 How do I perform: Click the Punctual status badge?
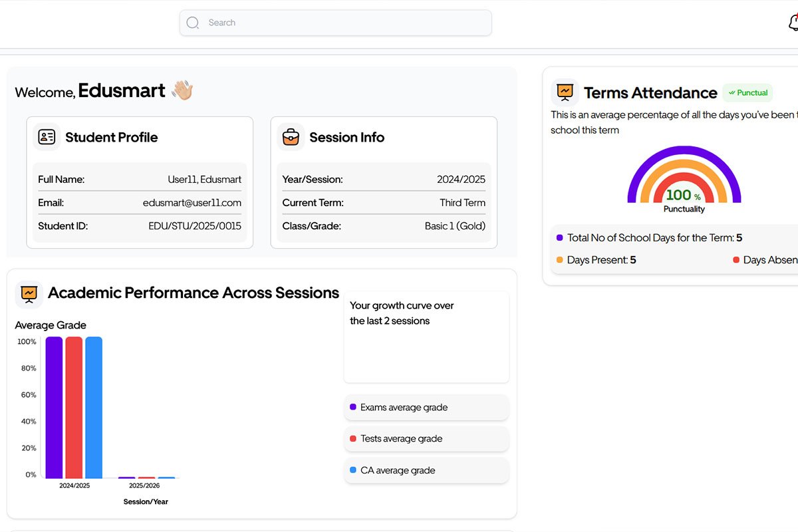point(747,92)
